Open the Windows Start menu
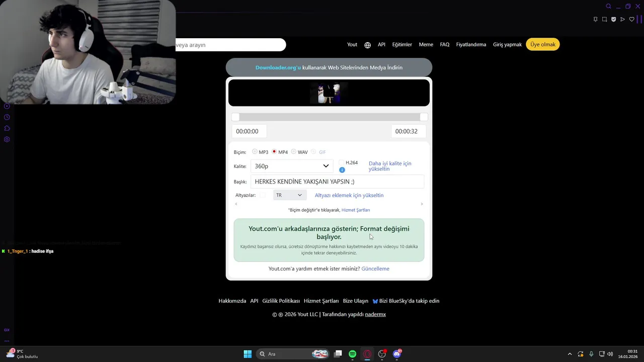 click(248, 354)
